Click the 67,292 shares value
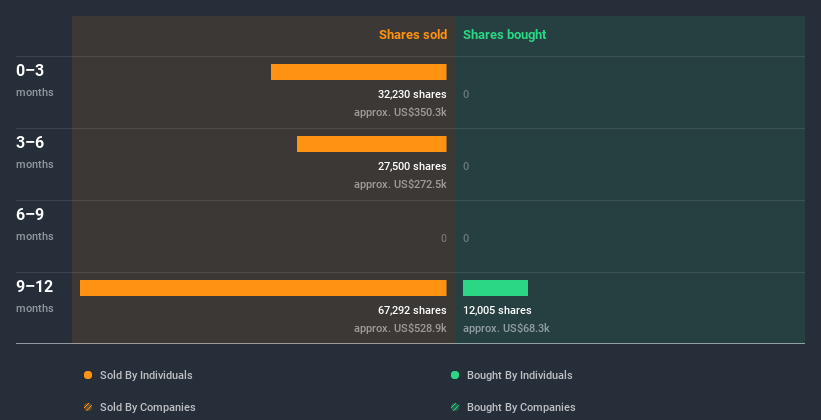Screen dimensions: 821x420 pyautogui.click(x=412, y=310)
